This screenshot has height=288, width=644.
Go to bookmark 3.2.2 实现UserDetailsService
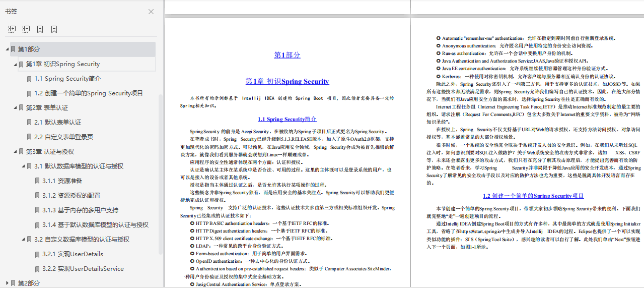click(x=83, y=269)
